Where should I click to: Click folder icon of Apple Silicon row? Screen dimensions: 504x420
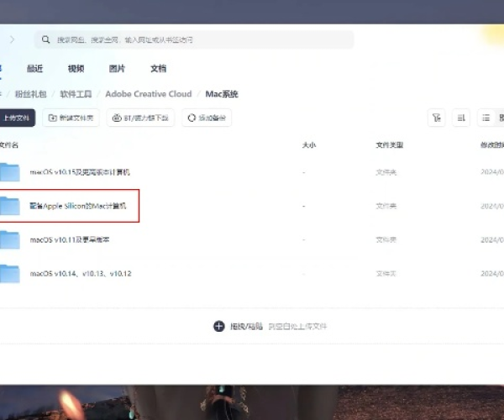[x=9, y=206]
